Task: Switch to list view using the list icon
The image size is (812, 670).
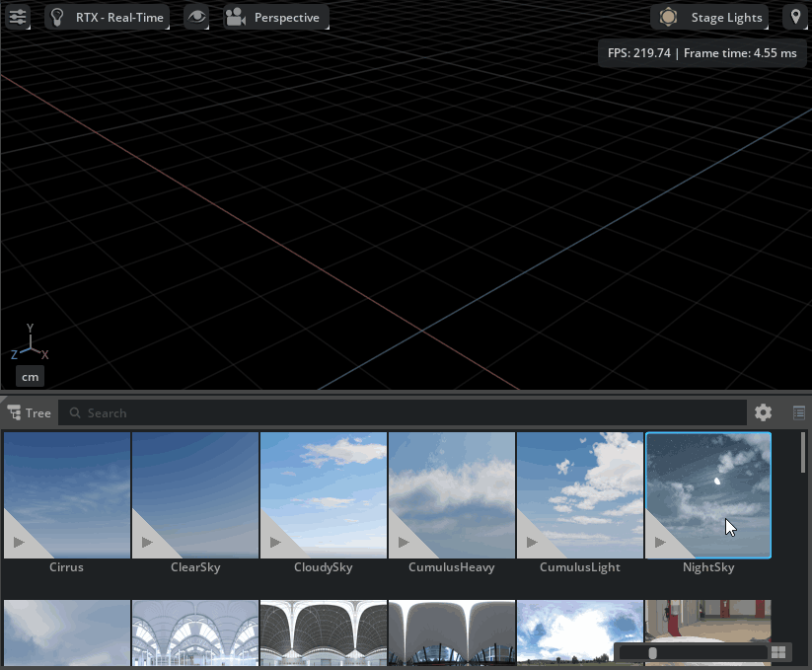Action: 799,412
